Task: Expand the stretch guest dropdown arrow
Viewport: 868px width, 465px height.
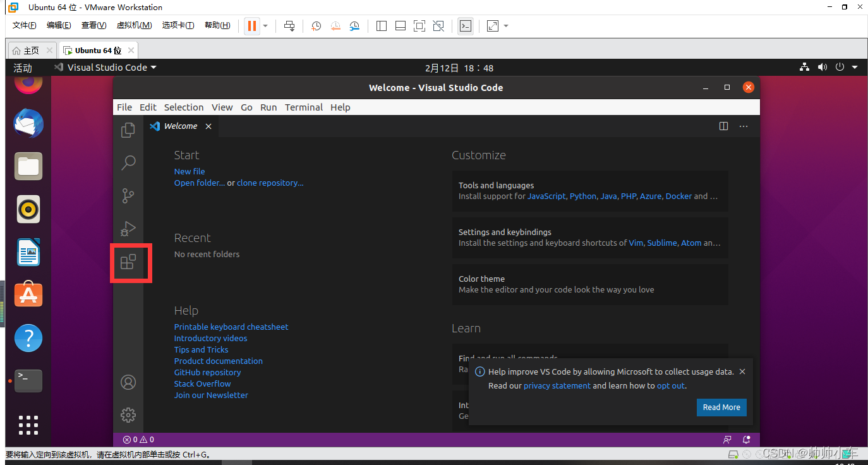Action: coord(506,26)
